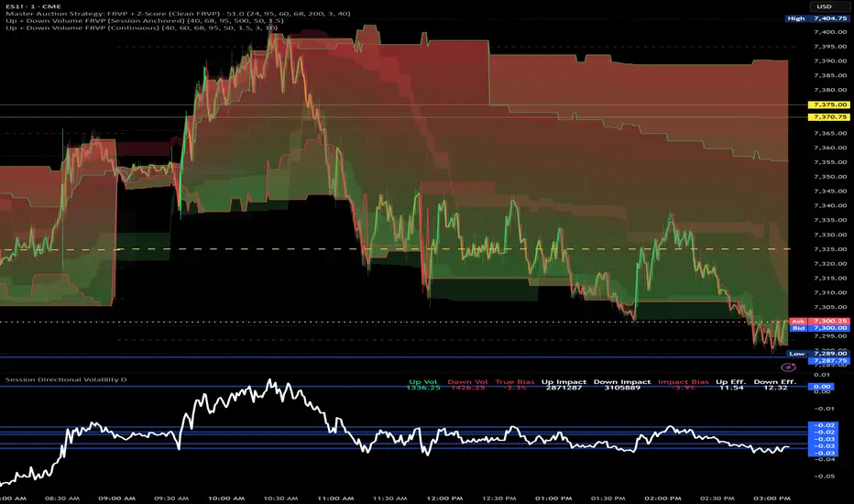This screenshot has height=504, width=854.
Task: Click the yellow 7,370.75 price label
Action: [828, 116]
